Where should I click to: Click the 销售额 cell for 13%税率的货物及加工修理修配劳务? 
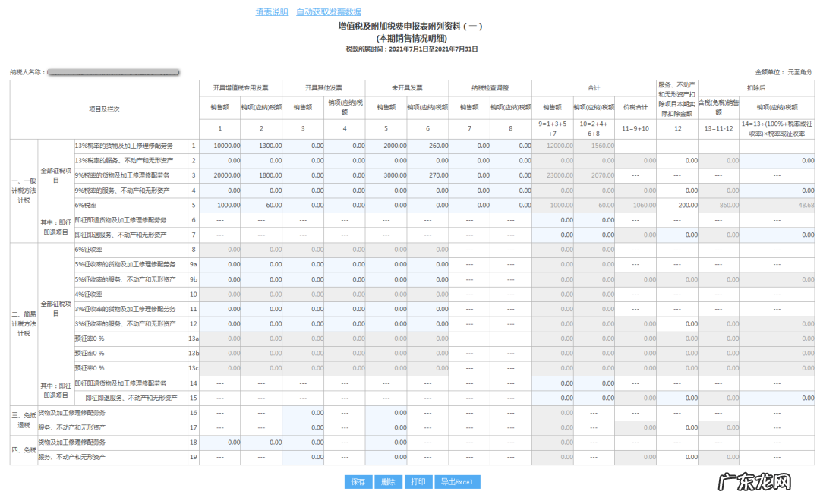pyautogui.click(x=225, y=146)
